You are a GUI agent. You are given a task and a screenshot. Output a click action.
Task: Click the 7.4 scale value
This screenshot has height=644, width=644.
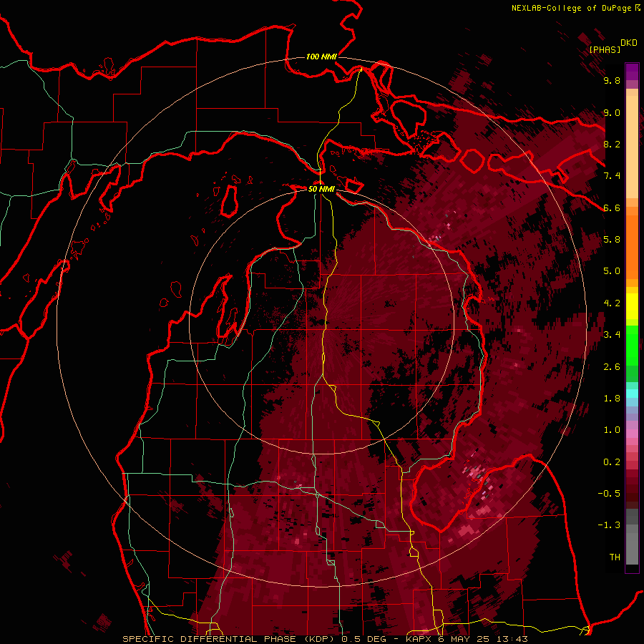pos(612,176)
